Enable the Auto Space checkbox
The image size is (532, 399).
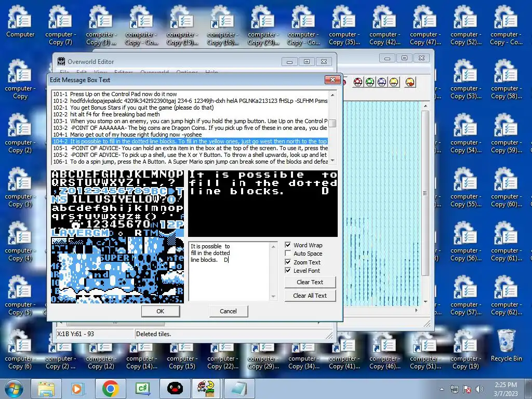(288, 254)
